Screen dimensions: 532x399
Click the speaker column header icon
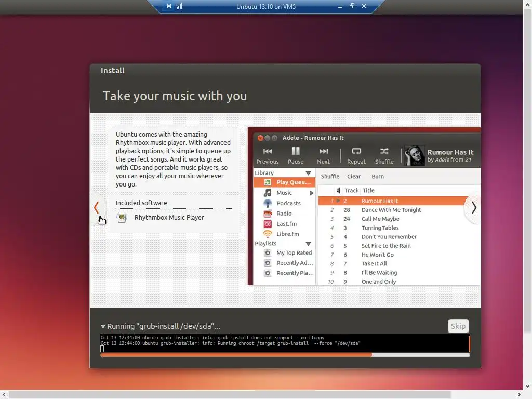(338, 190)
